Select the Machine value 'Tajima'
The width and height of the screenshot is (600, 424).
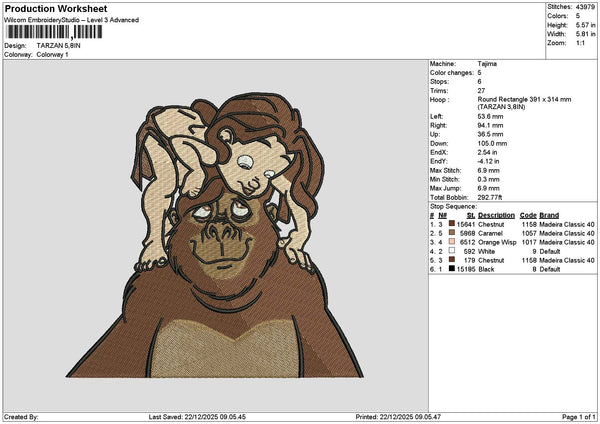[487, 64]
